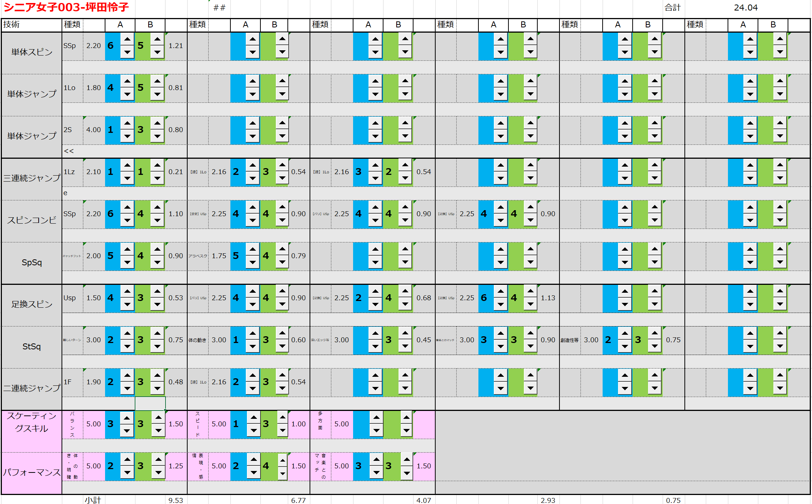Increase B score for 体の動き StSq element
The image size is (812, 504).
282,333
